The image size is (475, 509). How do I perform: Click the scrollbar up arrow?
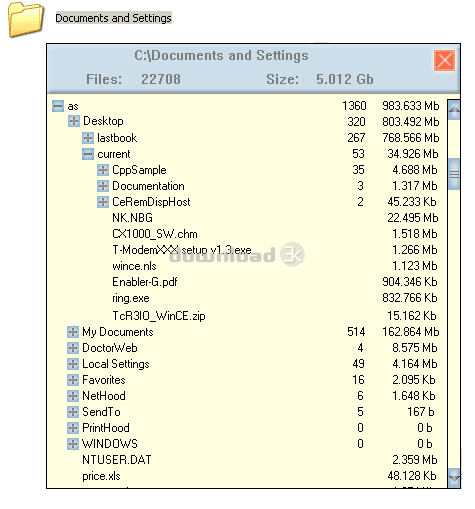pos(454,110)
